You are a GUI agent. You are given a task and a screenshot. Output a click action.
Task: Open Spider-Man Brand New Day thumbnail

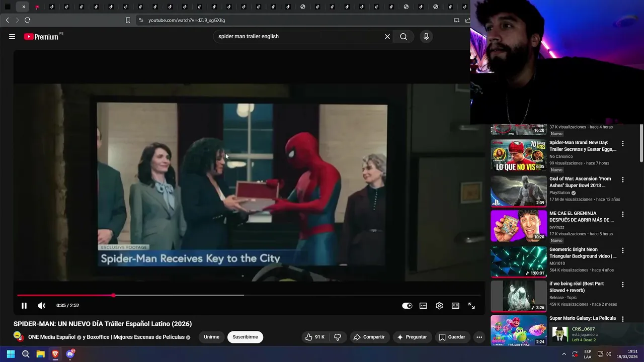[x=519, y=155]
